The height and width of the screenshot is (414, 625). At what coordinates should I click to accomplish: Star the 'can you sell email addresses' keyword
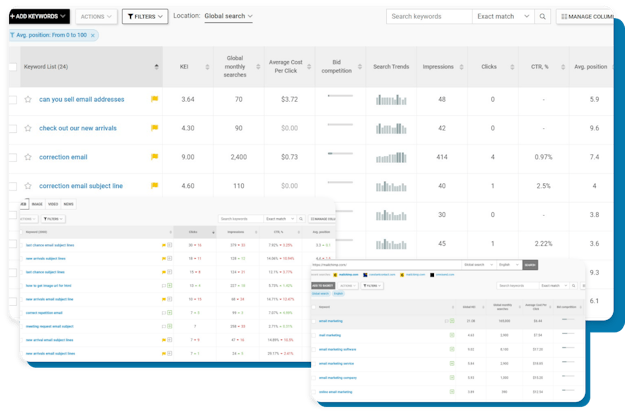click(x=28, y=100)
